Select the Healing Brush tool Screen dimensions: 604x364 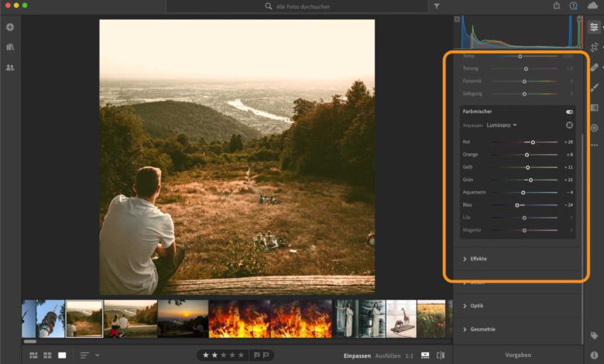[x=594, y=67]
